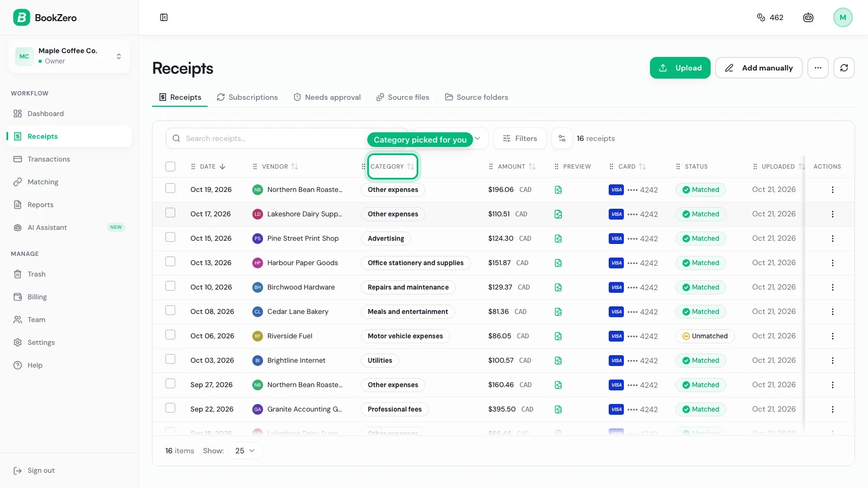Toggle the select-all receipts checkbox
Screen dimensions: 868x488
click(170, 166)
